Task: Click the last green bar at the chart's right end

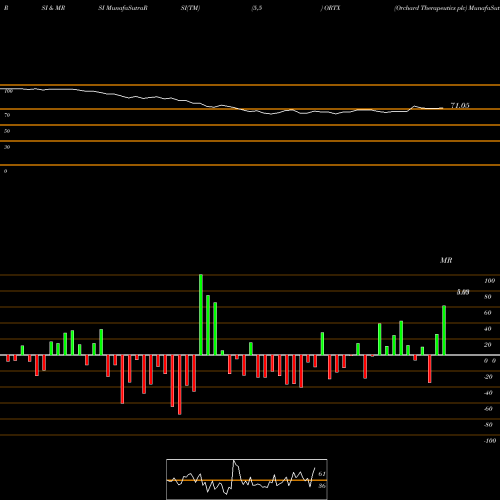Action: (444, 330)
